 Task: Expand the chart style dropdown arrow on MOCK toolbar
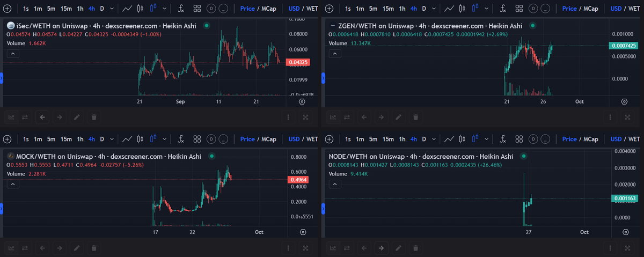coord(165,139)
